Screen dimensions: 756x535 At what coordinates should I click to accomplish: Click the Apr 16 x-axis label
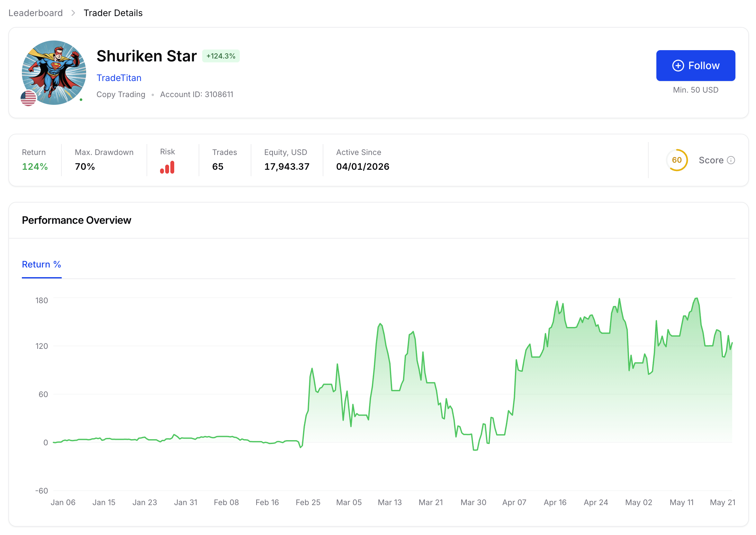tap(555, 503)
